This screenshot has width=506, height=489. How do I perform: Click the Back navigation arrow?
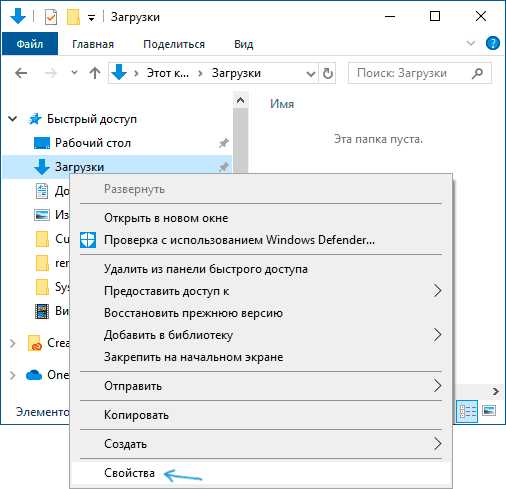21,73
